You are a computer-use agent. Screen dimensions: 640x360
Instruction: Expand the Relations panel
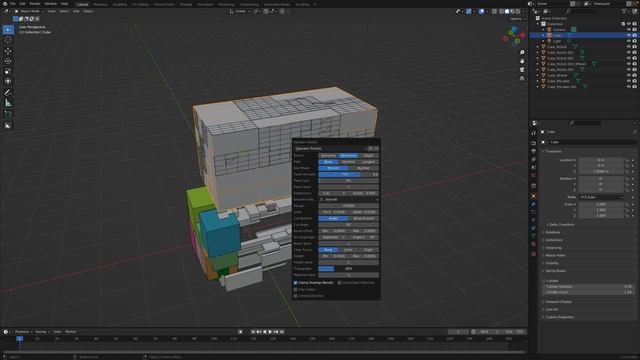click(x=552, y=232)
